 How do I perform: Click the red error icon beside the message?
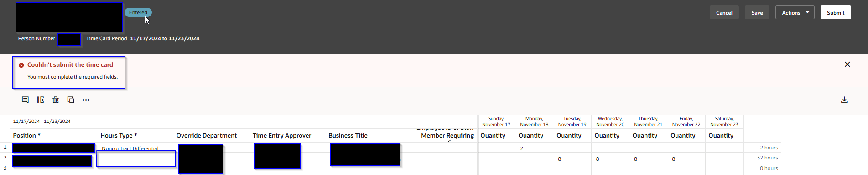point(21,65)
